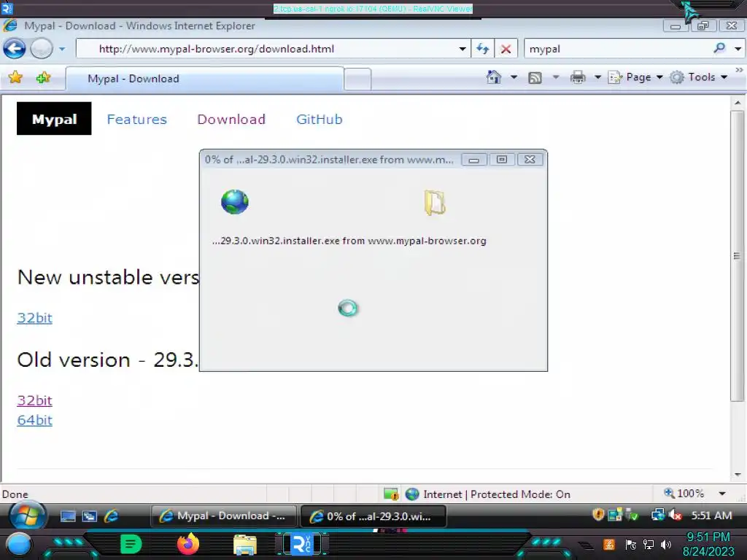Click the globe icon in download dialog
Viewport: 747px width, 560px height.
click(235, 202)
